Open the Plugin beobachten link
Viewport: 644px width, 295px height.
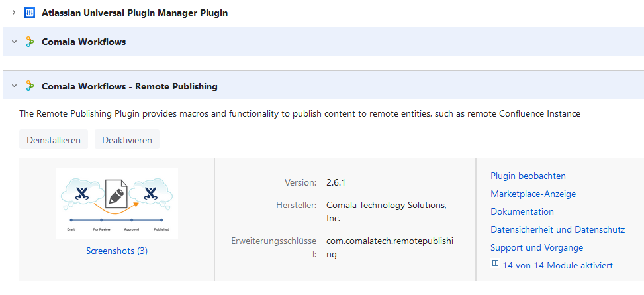click(x=528, y=176)
